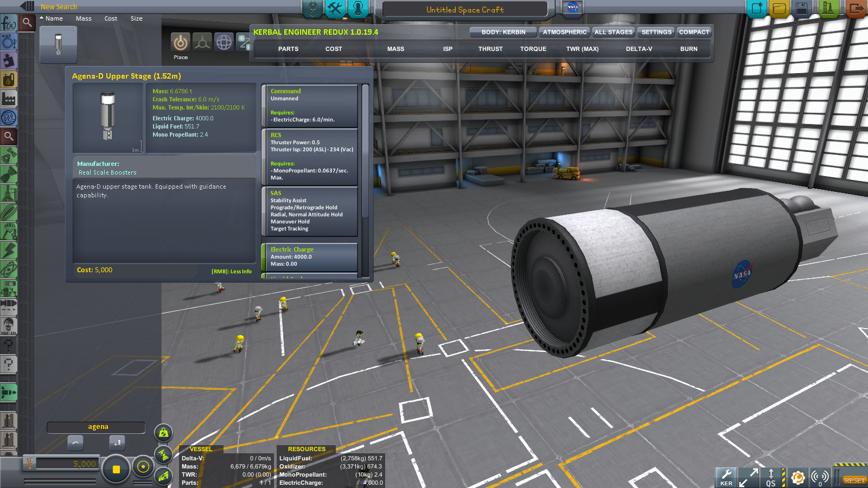Click the magnifier in the left filter column
This screenshot has height=488, width=868.
[9, 137]
